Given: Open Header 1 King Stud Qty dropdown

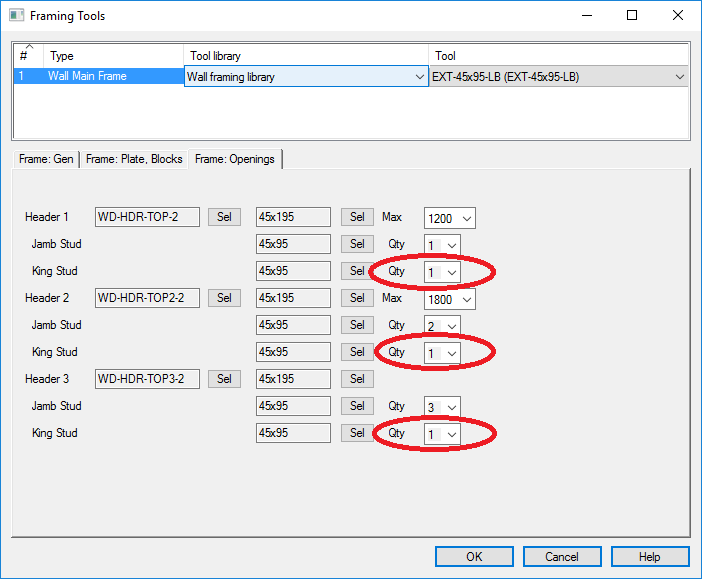Looking at the screenshot, I should click(x=442, y=272).
